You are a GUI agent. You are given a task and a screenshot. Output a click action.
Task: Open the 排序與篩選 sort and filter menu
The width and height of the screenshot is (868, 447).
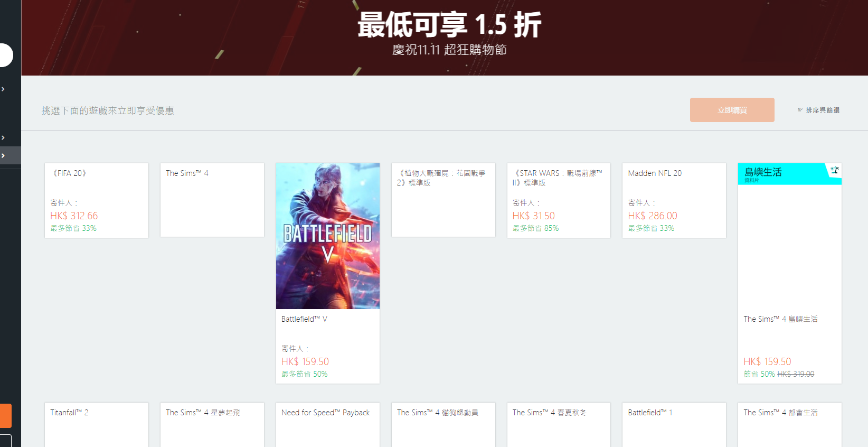[x=822, y=110]
